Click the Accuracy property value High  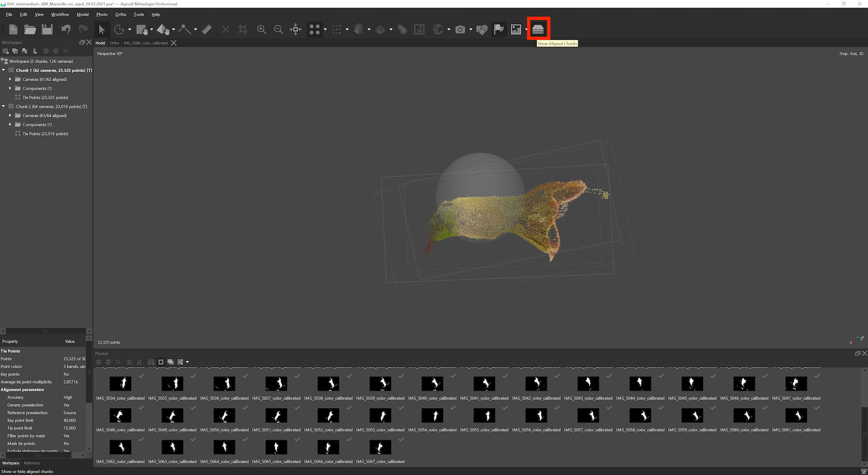click(x=68, y=397)
